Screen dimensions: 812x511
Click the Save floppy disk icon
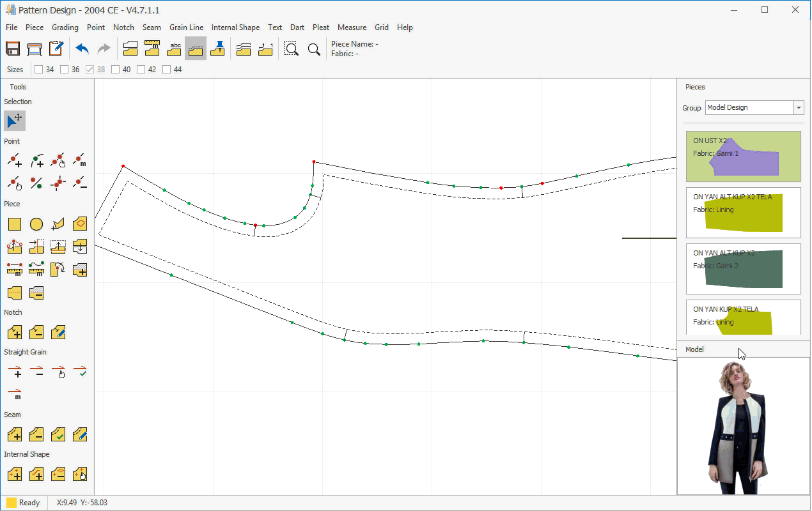[x=13, y=49]
